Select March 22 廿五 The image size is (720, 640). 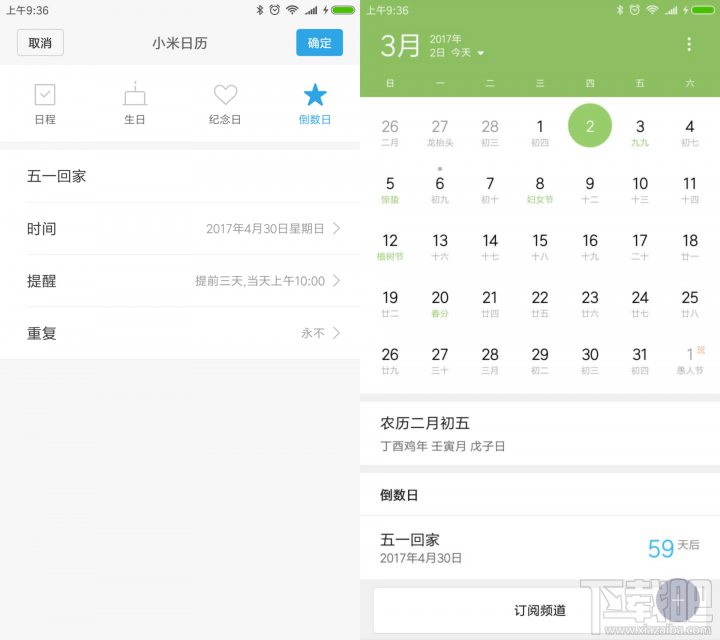(x=540, y=303)
